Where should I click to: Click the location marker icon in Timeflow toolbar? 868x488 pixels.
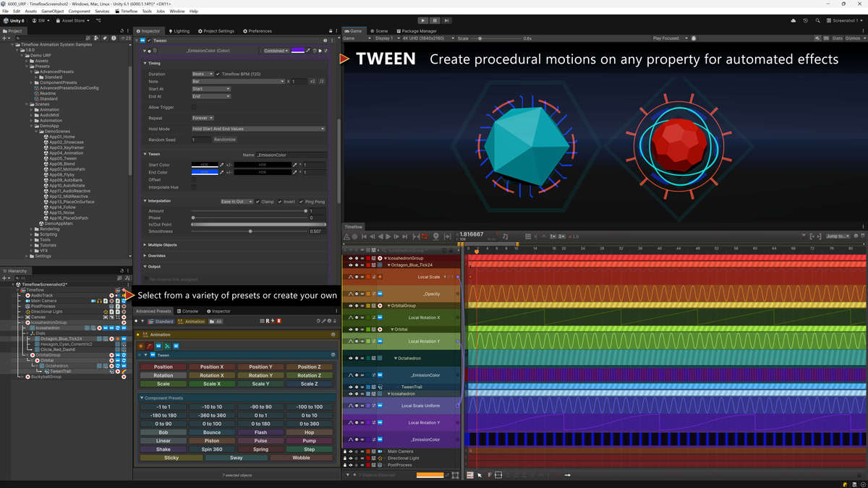tap(435, 236)
